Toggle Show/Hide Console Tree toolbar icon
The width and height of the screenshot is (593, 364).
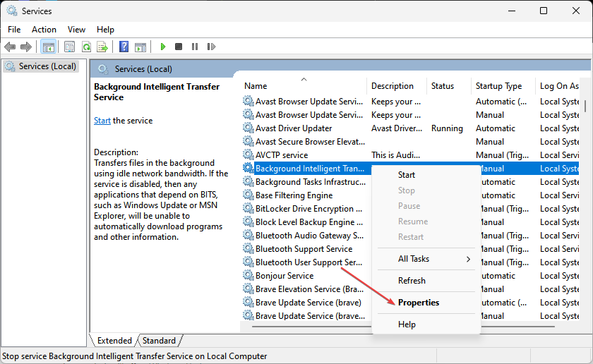[x=49, y=47]
